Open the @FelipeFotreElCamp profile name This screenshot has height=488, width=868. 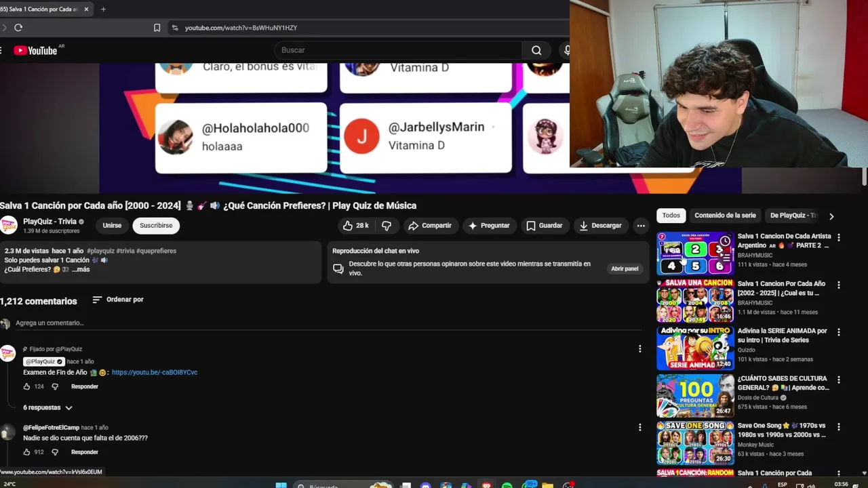pyautogui.click(x=51, y=428)
